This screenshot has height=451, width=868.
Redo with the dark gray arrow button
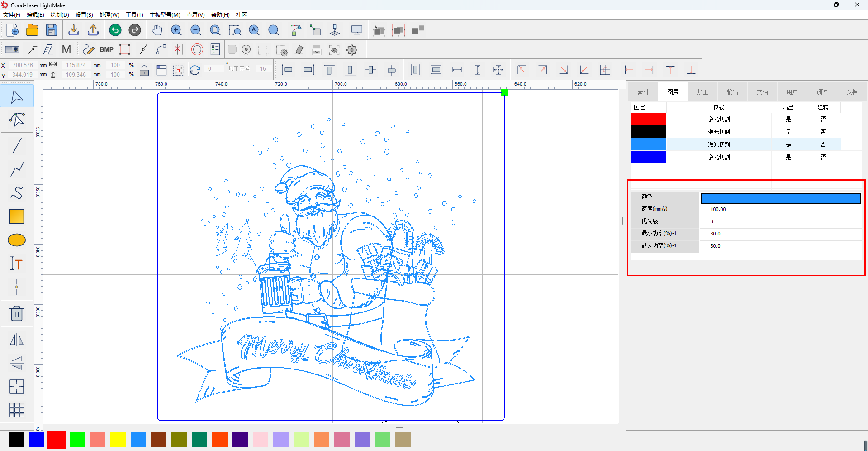(135, 30)
